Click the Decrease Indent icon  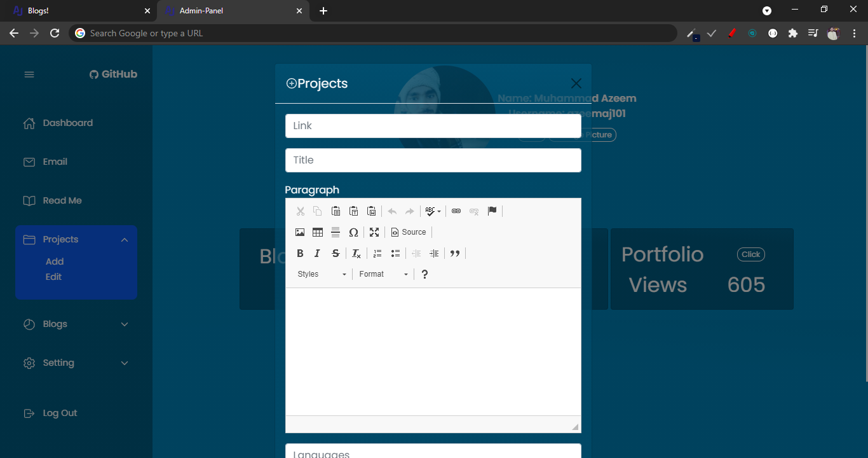[x=416, y=253]
